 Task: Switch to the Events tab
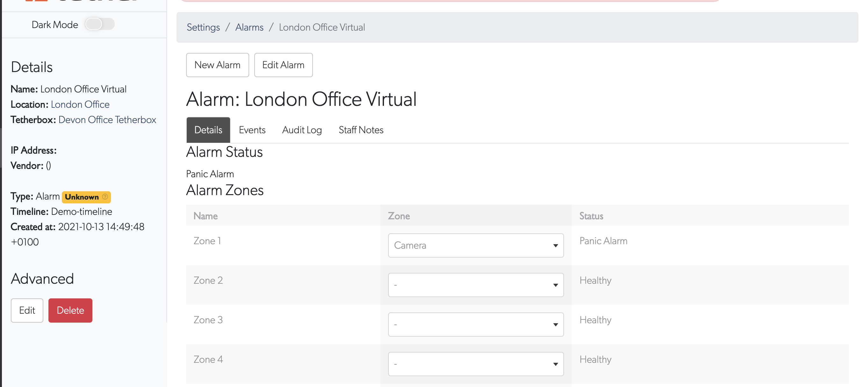[252, 130]
